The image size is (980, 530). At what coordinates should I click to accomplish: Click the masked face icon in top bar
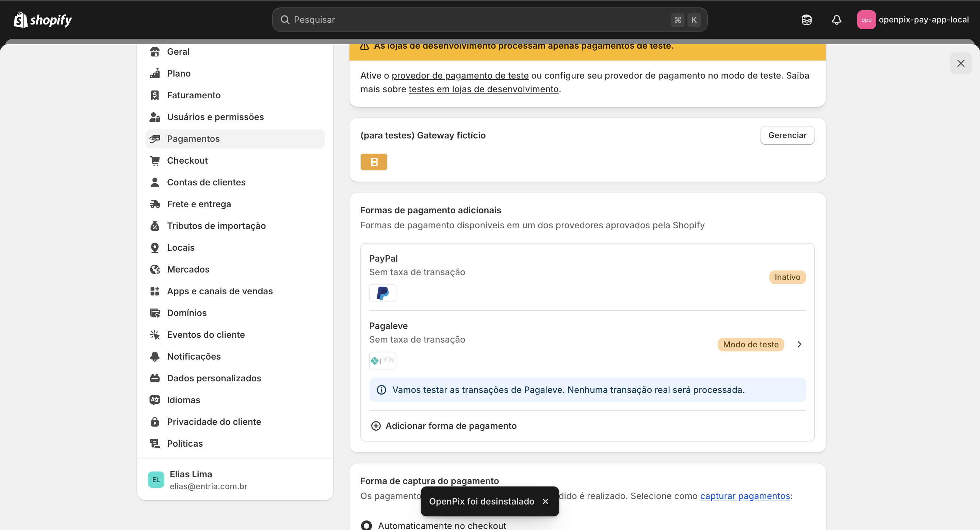tap(807, 19)
